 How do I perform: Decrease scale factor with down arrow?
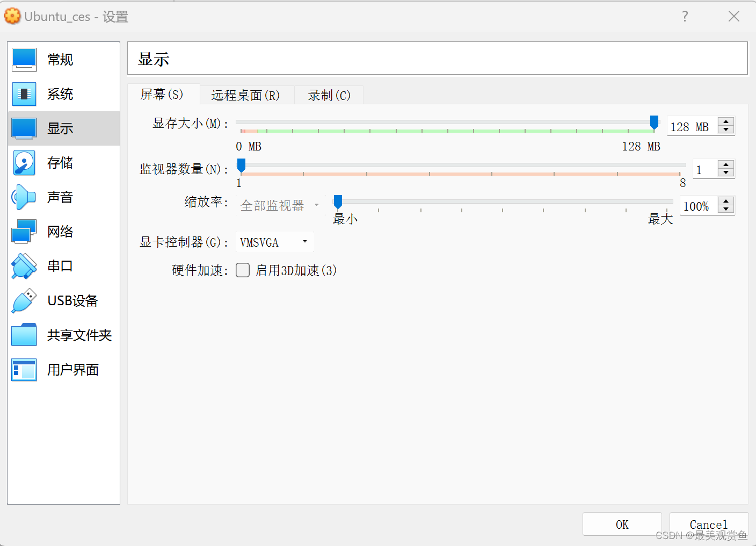726,209
